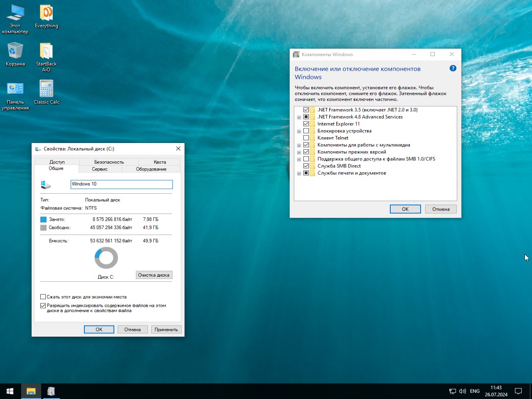Switch to the Доступ tab
The height and width of the screenshot is (399, 532).
pos(57,162)
